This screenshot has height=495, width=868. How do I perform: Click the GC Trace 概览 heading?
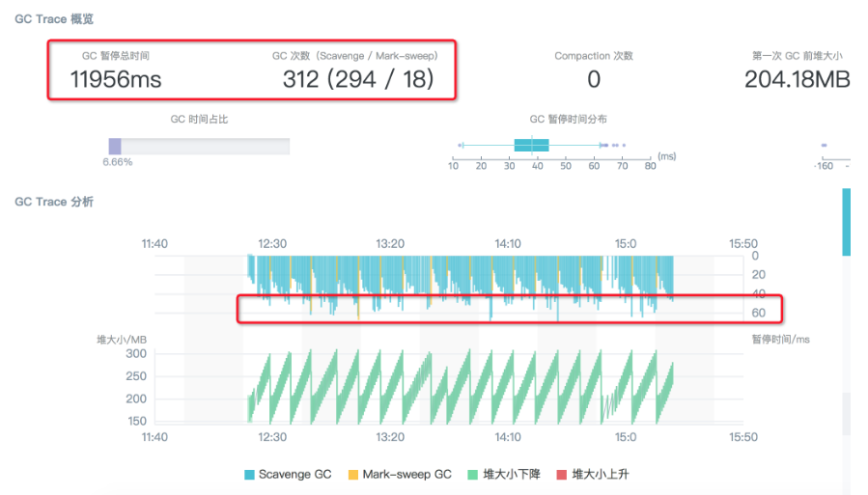pyautogui.click(x=54, y=19)
